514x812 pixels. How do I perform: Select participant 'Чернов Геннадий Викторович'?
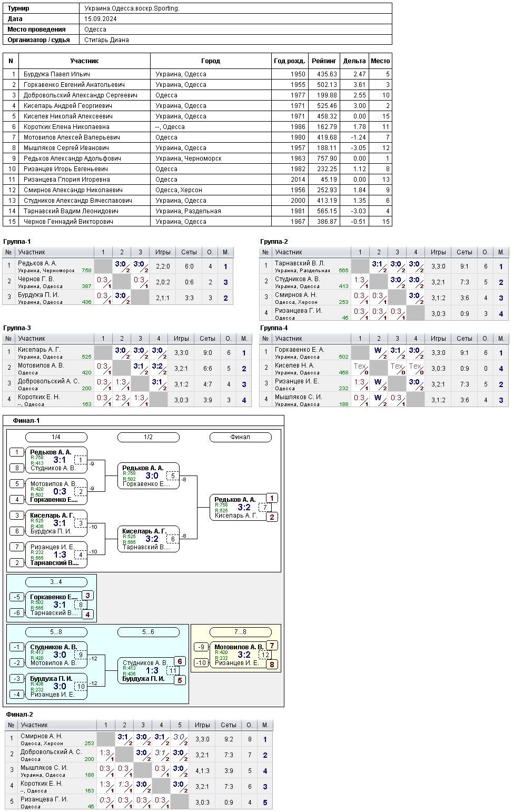[x=68, y=222]
